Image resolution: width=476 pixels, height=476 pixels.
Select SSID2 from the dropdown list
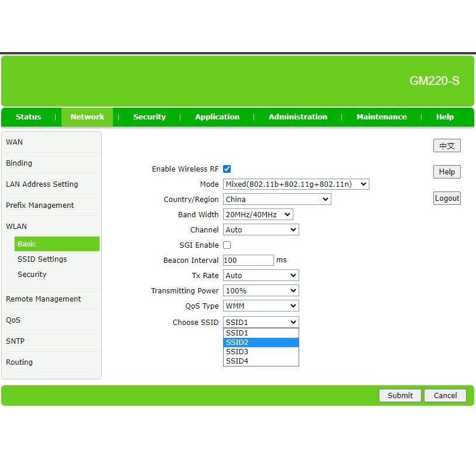(261, 343)
